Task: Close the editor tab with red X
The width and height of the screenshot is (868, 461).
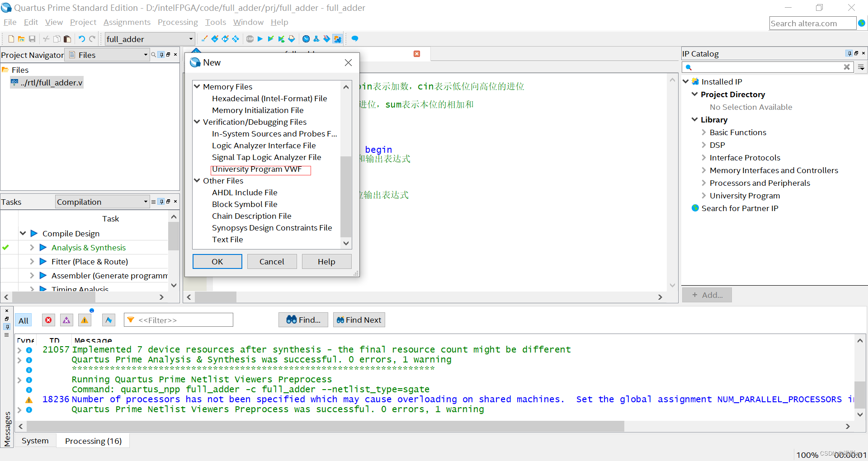Action: coord(417,54)
